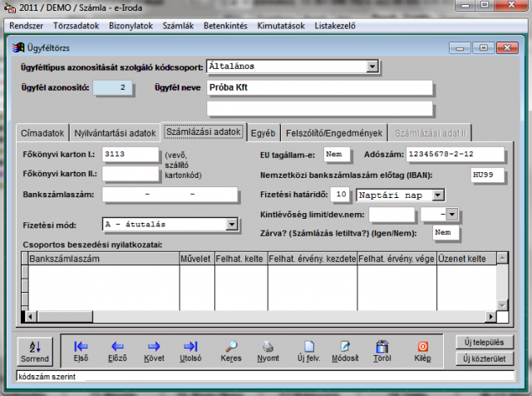Image resolution: width=532 pixels, height=396 pixels.
Task: Exit the form with Kilép
Action: coord(422,350)
